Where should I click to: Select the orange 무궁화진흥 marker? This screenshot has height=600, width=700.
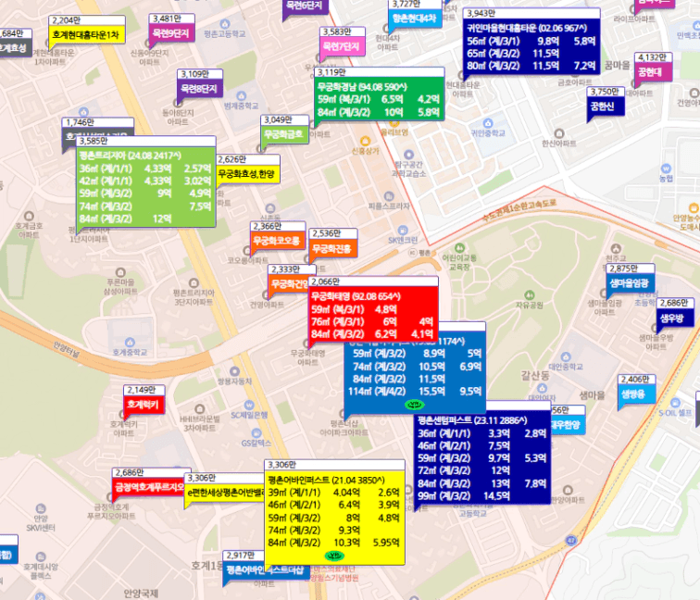tap(333, 243)
